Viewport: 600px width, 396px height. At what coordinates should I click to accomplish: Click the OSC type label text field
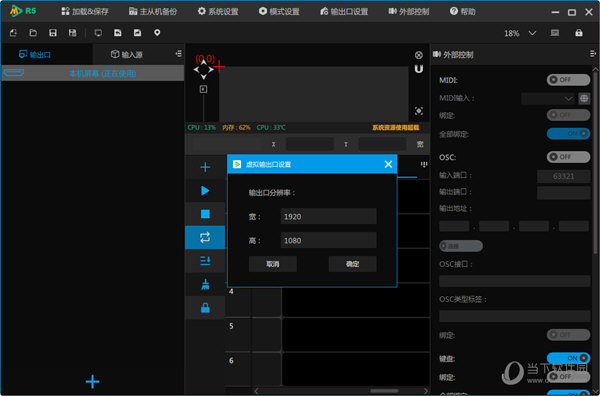click(514, 316)
